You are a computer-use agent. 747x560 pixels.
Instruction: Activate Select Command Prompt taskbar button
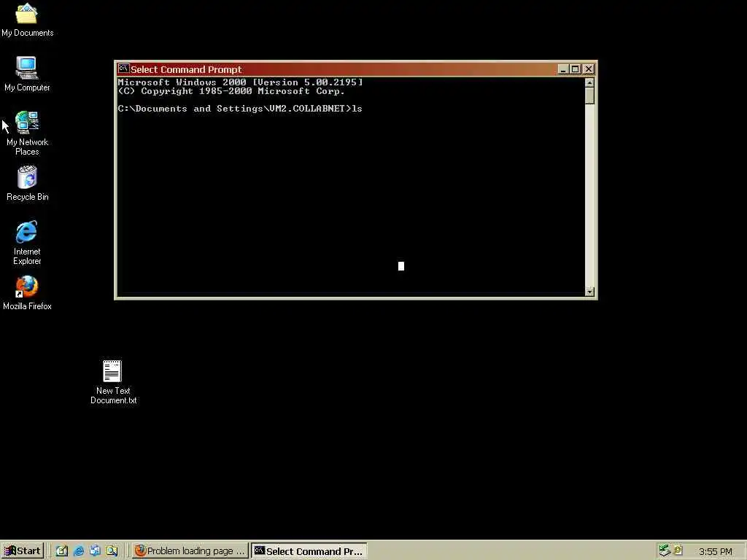[x=309, y=551]
